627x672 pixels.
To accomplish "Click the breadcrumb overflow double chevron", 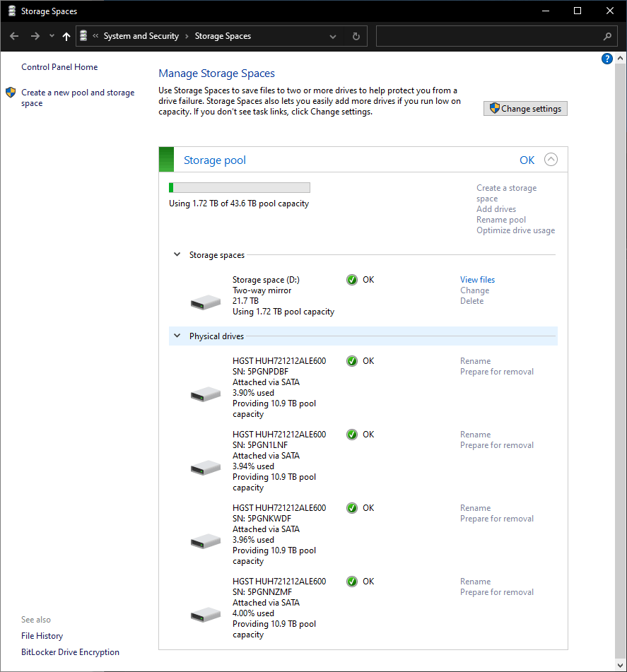I will (95, 36).
